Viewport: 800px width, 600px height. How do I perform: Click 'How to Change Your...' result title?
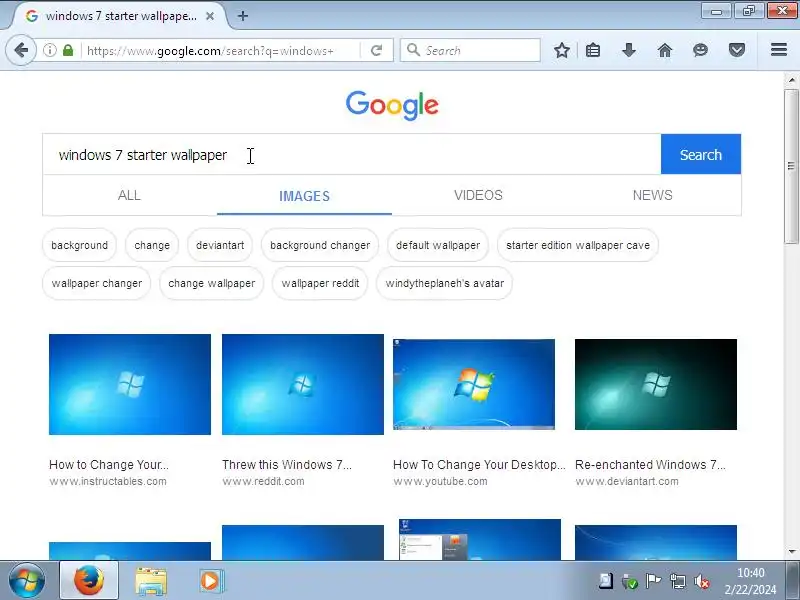tap(109, 465)
